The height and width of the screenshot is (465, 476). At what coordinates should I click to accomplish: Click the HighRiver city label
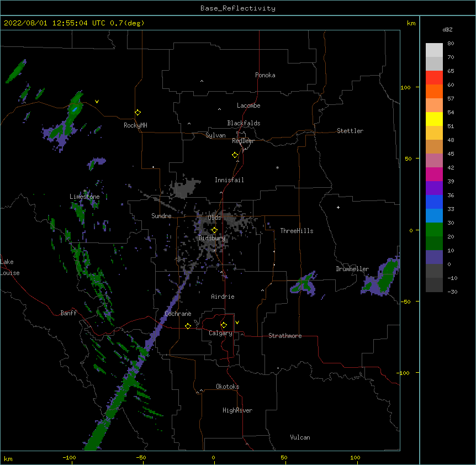(237, 410)
